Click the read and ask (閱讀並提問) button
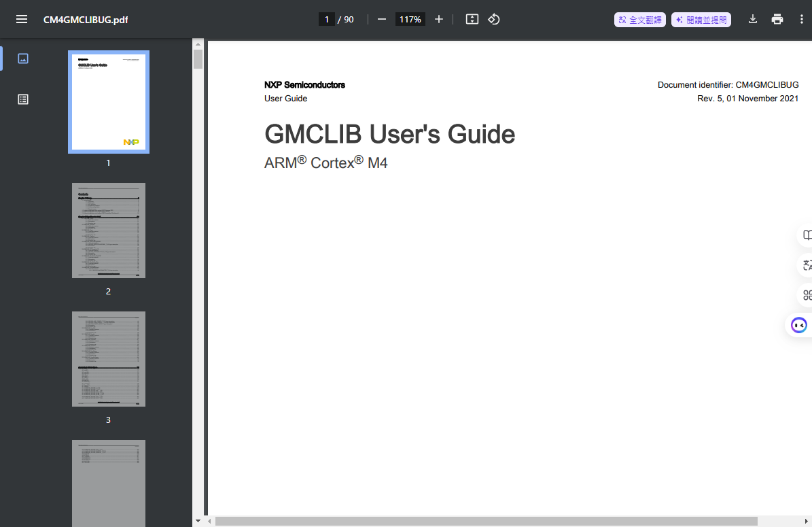Viewport: 812px width, 527px height. click(701, 20)
